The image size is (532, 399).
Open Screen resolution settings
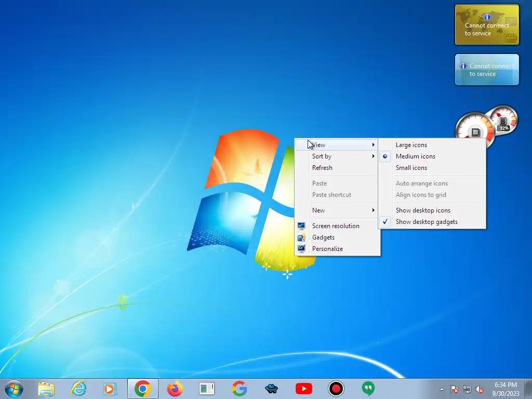click(337, 226)
